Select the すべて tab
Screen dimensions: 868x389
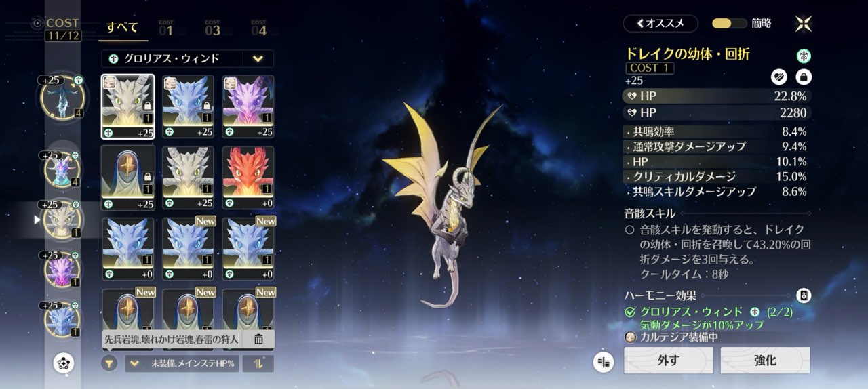pos(122,28)
